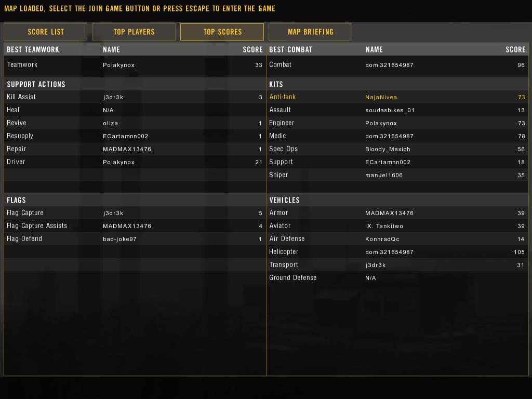Click the highlighted Anti-tank kit row
The image size is (532, 399).
(x=283, y=97)
